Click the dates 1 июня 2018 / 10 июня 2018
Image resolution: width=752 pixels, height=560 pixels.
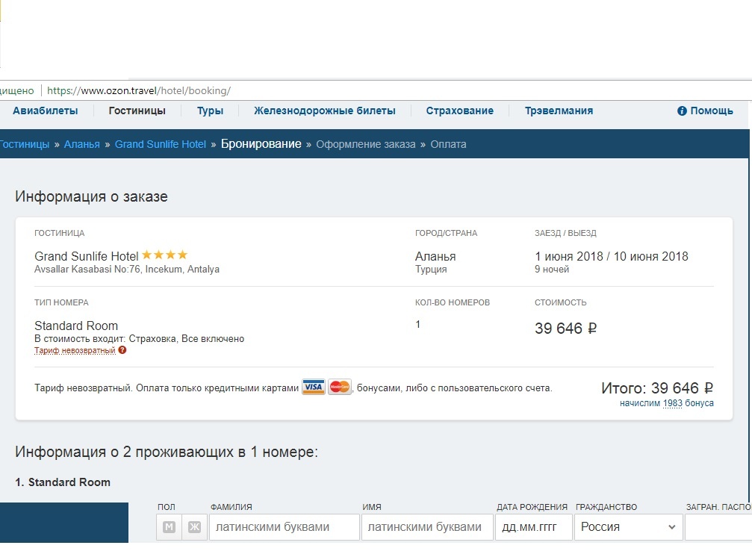pyautogui.click(x=612, y=257)
